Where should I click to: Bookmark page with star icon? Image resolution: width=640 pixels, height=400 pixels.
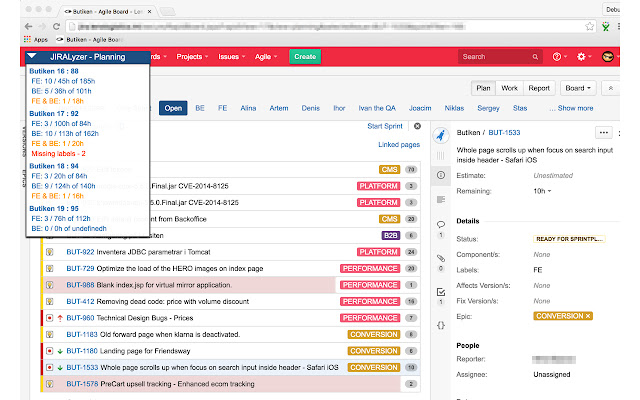click(x=589, y=27)
